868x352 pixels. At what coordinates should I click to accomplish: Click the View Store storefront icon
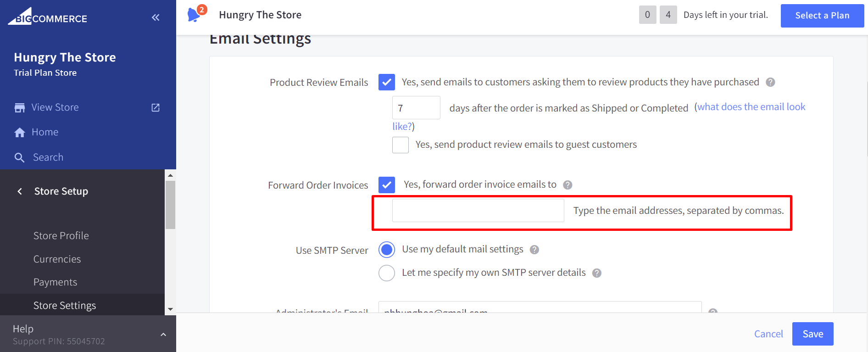[x=20, y=107]
